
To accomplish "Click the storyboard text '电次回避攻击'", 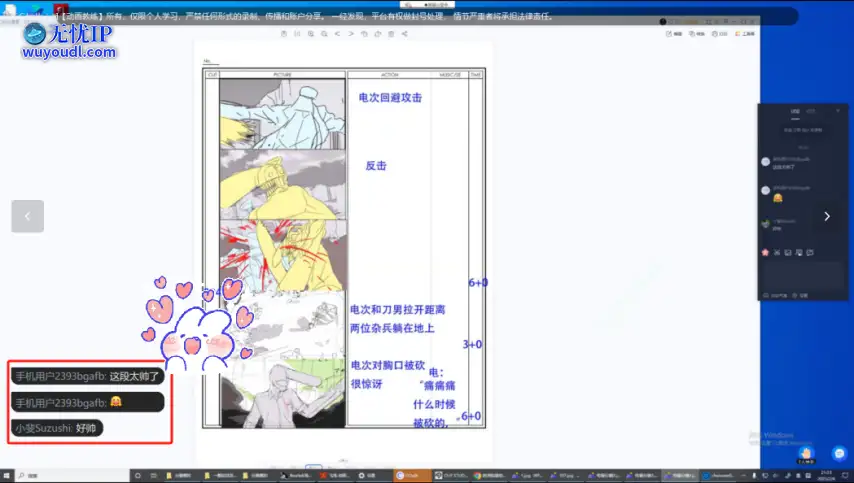I will point(390,97).
